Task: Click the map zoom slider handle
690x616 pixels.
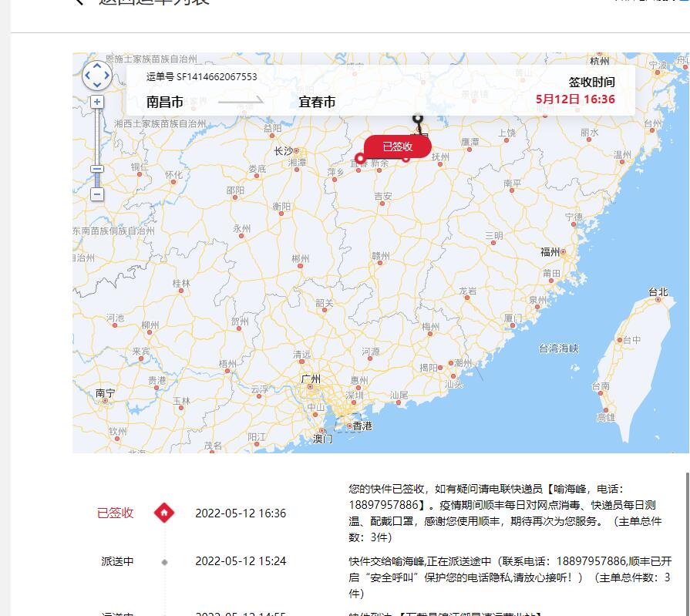Action: pyautogui.click(x=97, y=169)
